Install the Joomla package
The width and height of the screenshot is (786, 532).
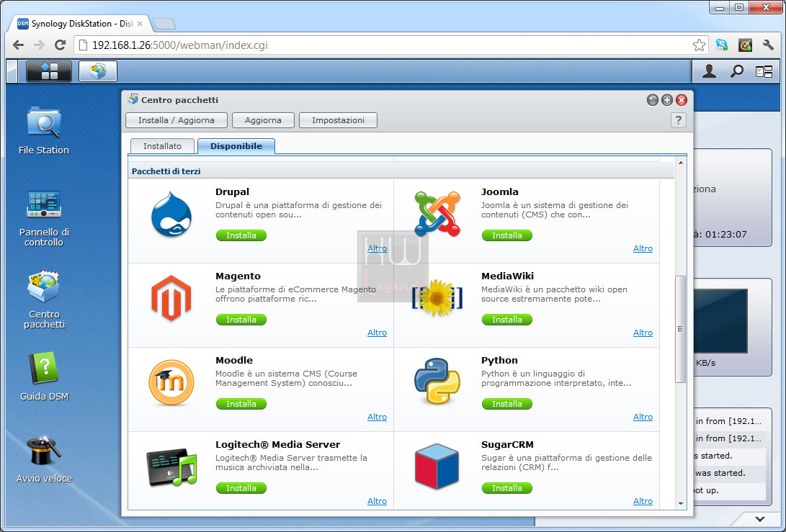(506, 235)
